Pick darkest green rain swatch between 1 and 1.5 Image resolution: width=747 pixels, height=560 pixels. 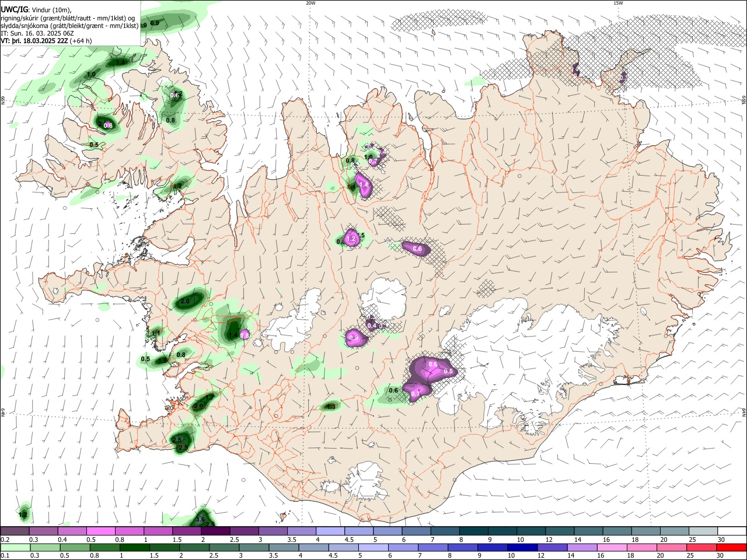(135, 547)
